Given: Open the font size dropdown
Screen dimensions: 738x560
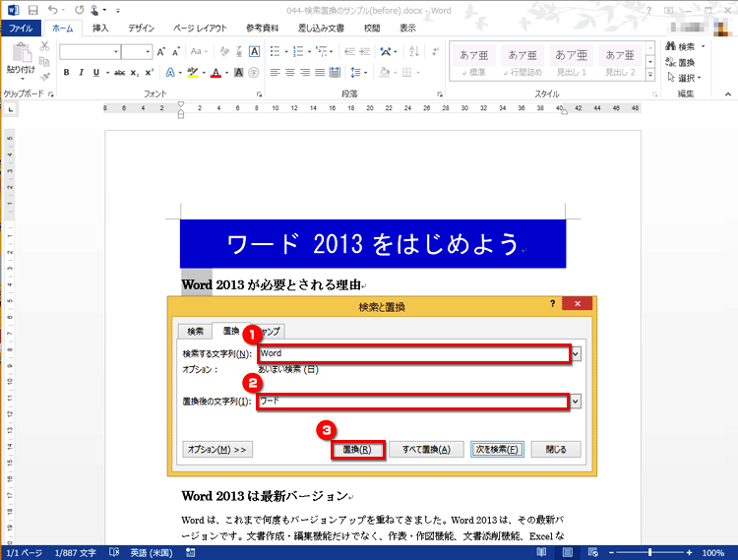Looking at the screenshot, I should (148, 52).
